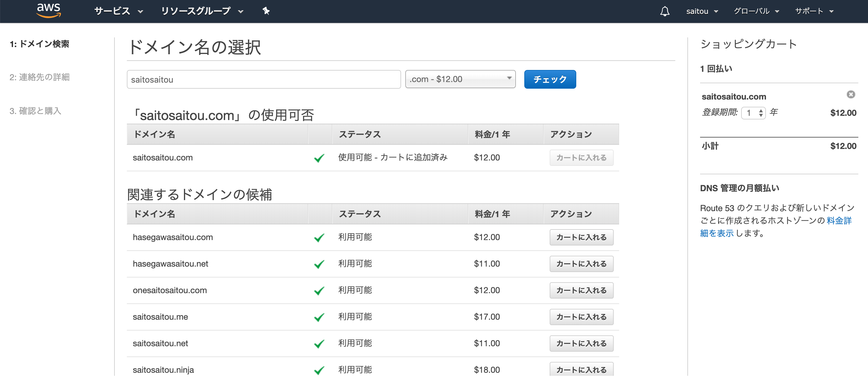Screen dimensions: 868x380
Task: Click the チェック button to search domains
Action: click(550, 79)
